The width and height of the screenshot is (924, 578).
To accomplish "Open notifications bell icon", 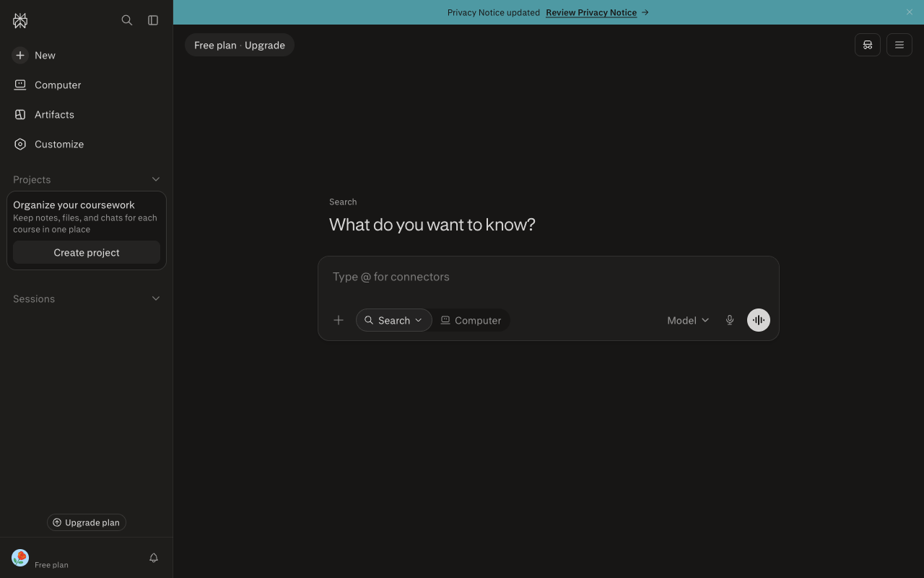I will (x=154, y=558).
